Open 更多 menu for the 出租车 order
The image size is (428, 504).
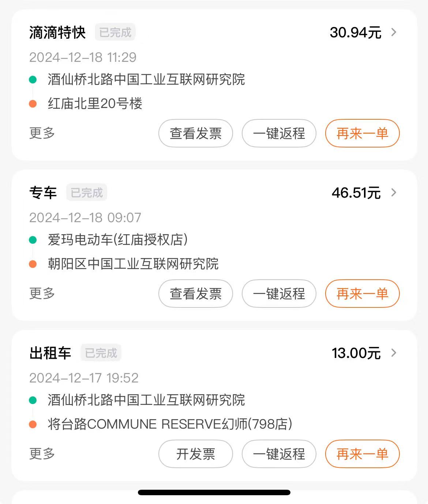(x=42, y=453)
